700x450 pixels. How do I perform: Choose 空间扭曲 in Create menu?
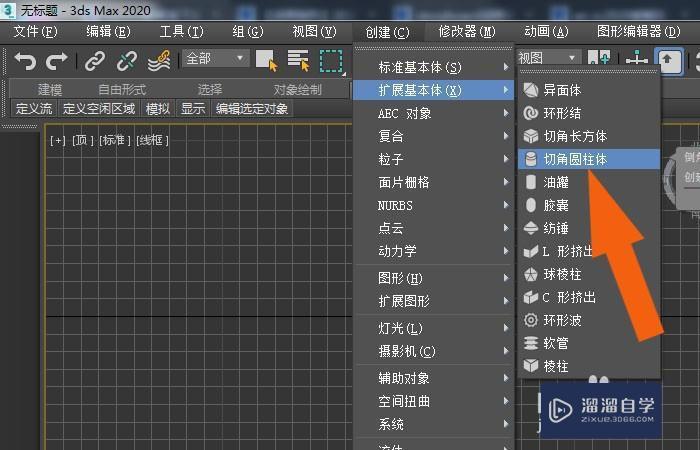click(x=433, y=401)
